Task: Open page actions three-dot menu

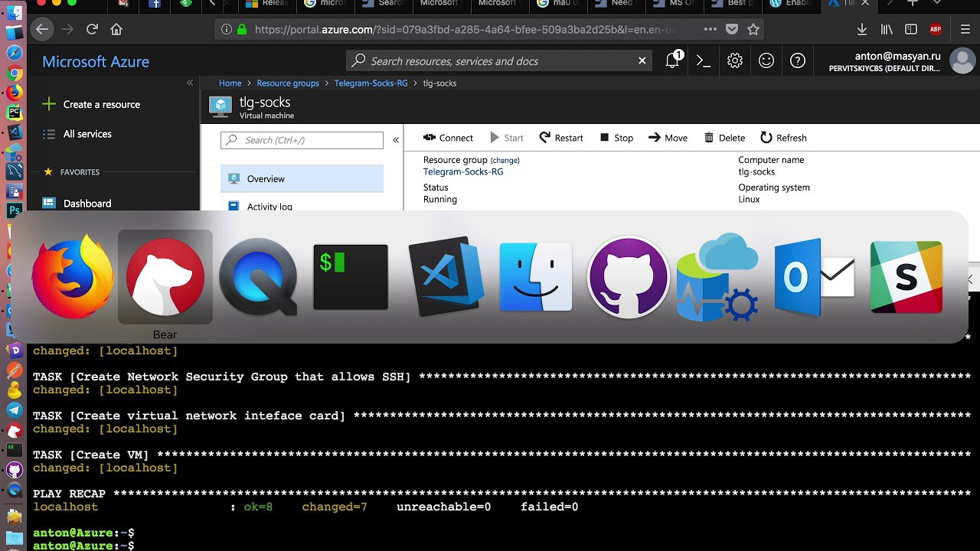Action: 710,29
